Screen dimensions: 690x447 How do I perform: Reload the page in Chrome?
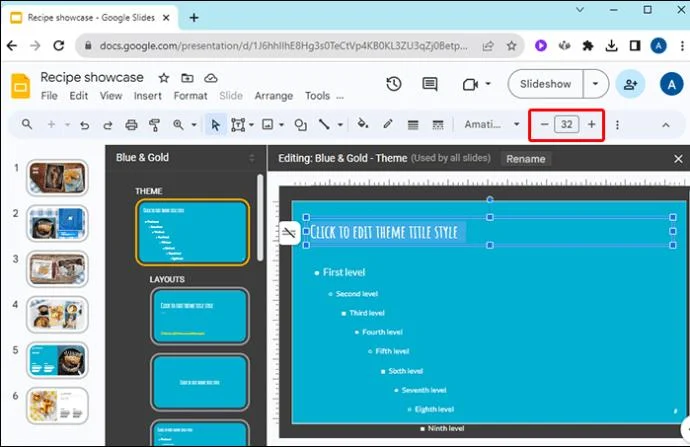pyautogui.click(x=59, y=45)
